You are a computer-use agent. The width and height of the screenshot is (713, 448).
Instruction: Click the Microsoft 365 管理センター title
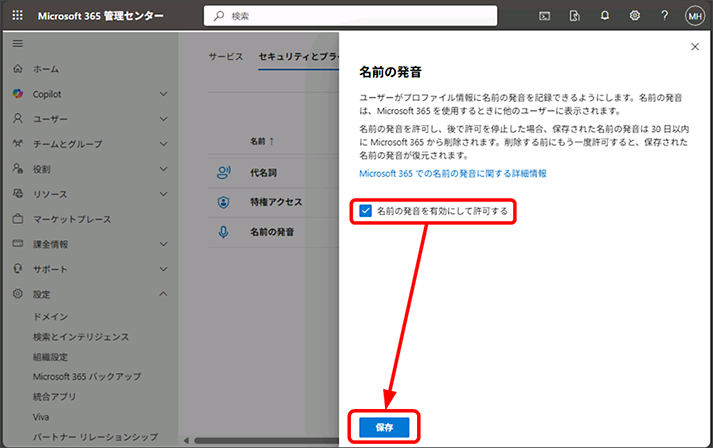[x=100, y=16]
